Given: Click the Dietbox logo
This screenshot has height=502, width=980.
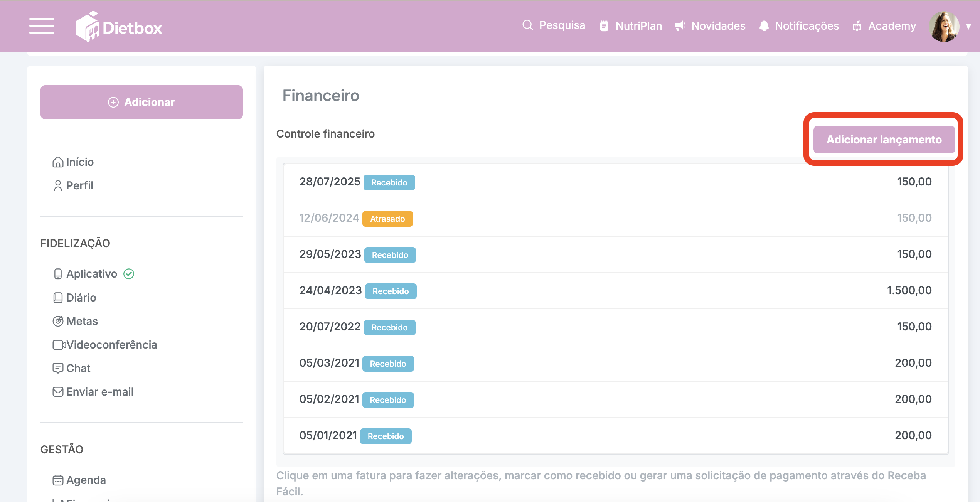Looking at the screenshot, I should pyautogui.click(x=119, y=27).
